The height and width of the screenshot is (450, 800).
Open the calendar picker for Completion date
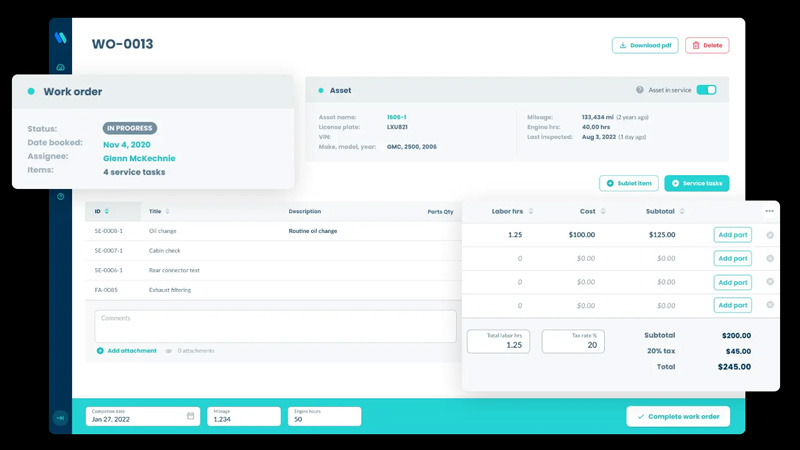tap(190, 416)
